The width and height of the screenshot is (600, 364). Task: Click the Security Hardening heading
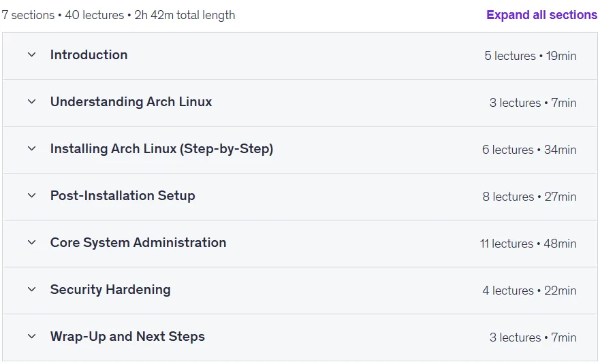(110, 289)
